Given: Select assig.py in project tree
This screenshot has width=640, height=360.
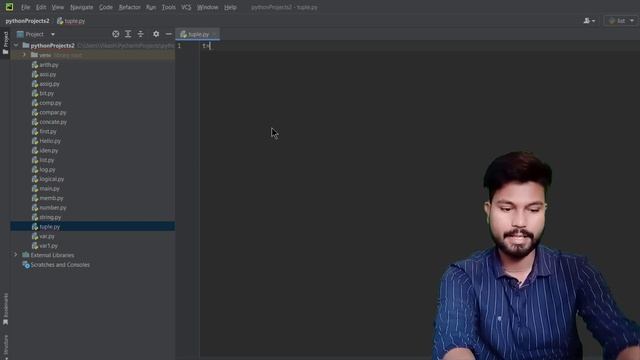Looking at the screenshot, I should pyautogui.click(x=49, y=84).
